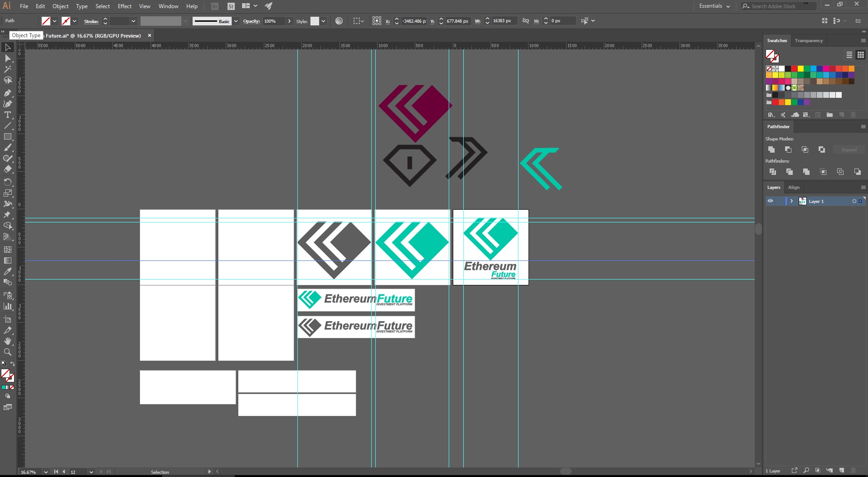
Task: Open stroke color dropdown in control bar
Action: [x=75, y=21]
